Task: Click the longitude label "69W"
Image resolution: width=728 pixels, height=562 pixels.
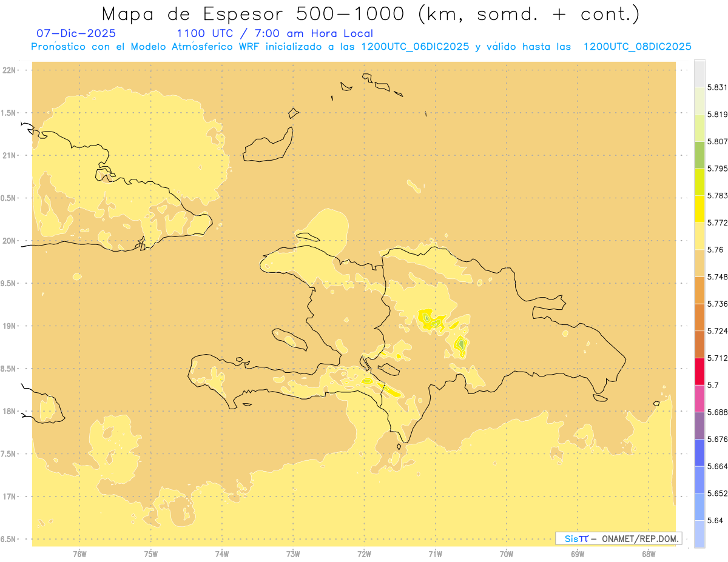Action: point(578,554)
